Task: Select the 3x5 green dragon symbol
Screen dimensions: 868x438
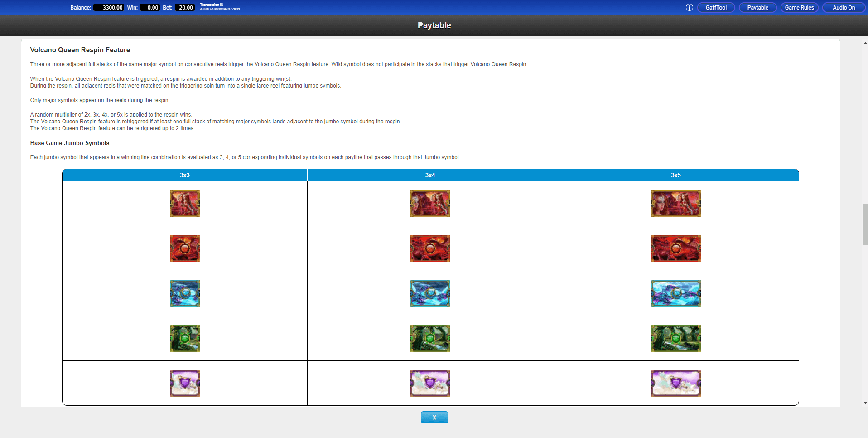Action: [x=675, y=338]
